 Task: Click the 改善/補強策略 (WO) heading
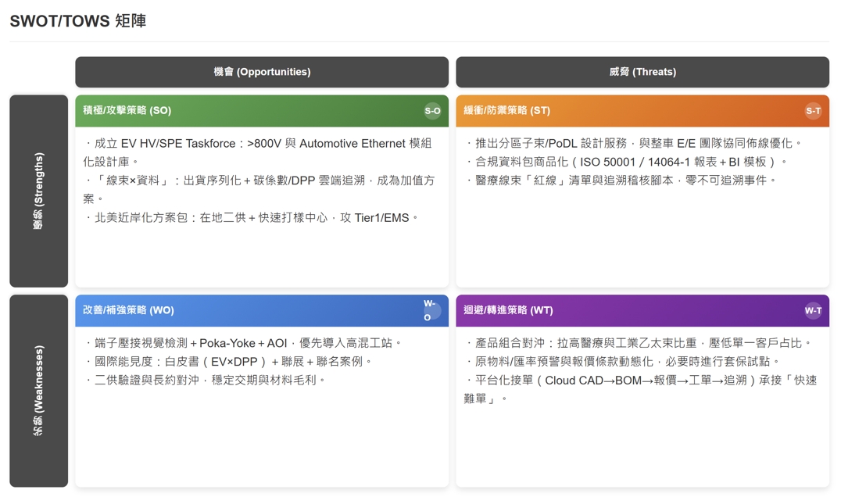[x=129, y=310]
